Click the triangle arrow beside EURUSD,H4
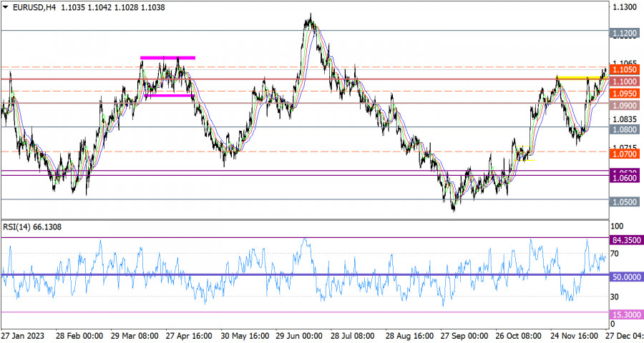The height and width of the screenshot is (343, 644). 6,6
